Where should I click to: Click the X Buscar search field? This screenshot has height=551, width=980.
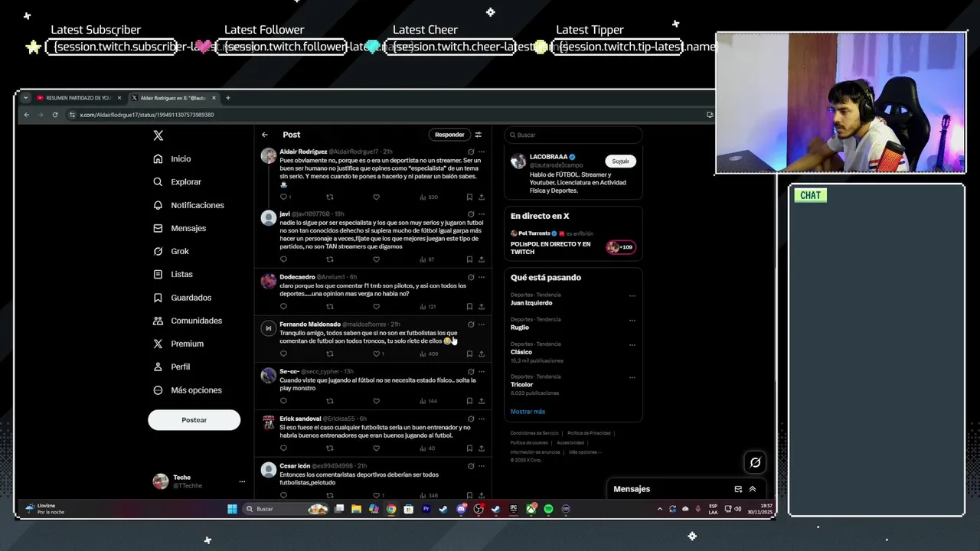(573, 135)
